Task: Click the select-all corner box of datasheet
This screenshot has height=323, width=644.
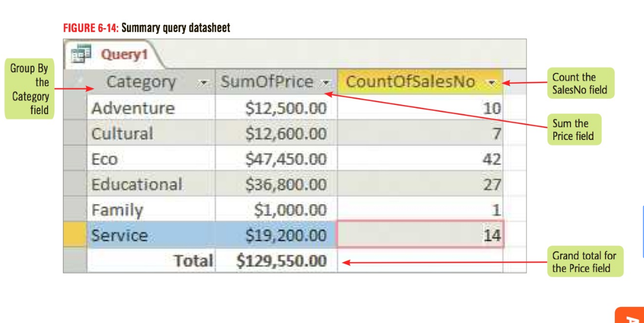Action: 75,82
